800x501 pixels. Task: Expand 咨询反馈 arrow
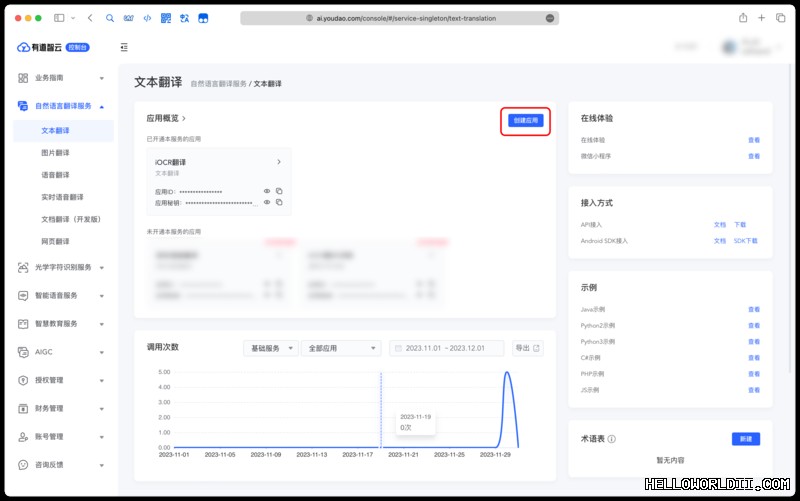pyautogui.click(x=102, y=465)
